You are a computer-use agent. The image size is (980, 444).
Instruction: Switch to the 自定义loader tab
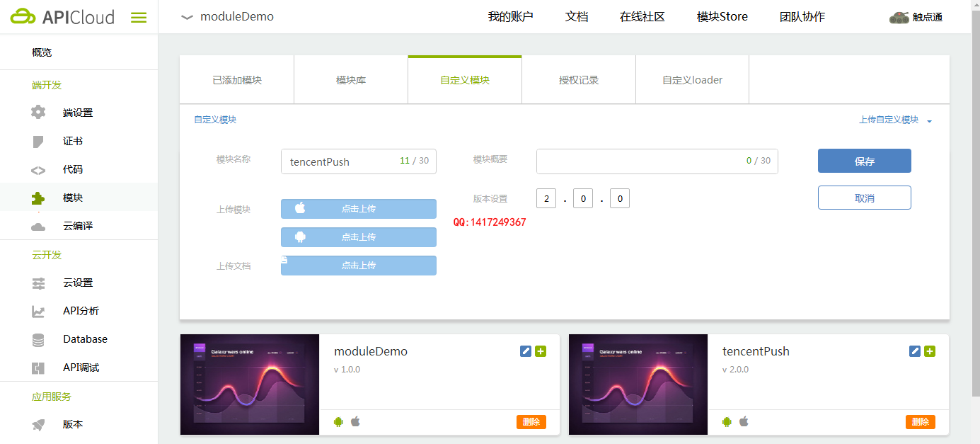point(692,80)
